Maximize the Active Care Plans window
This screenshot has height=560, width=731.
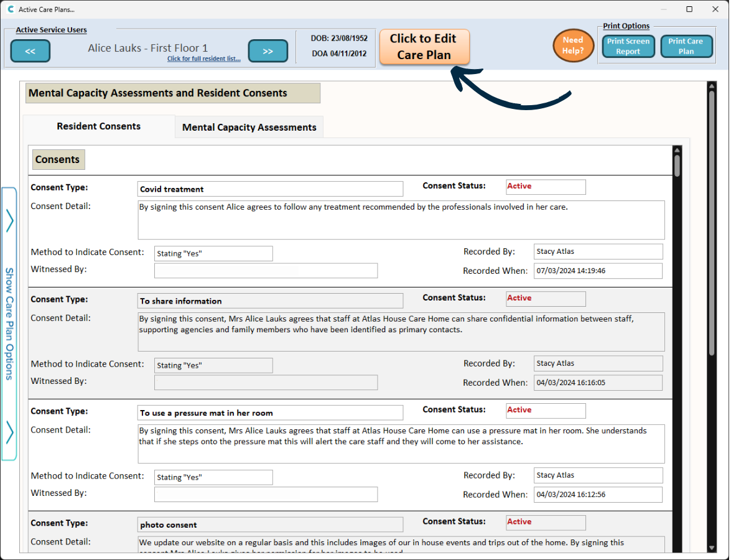(689, 9)
